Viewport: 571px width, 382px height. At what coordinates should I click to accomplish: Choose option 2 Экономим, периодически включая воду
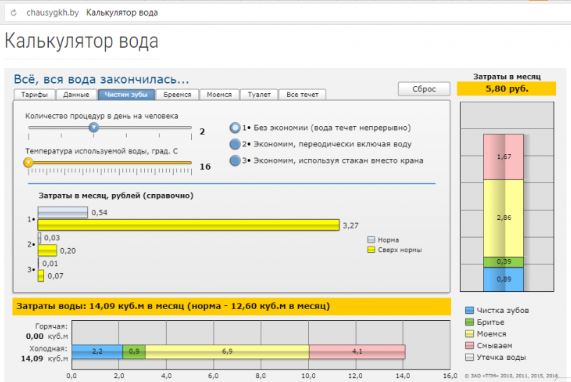[235, 144]
